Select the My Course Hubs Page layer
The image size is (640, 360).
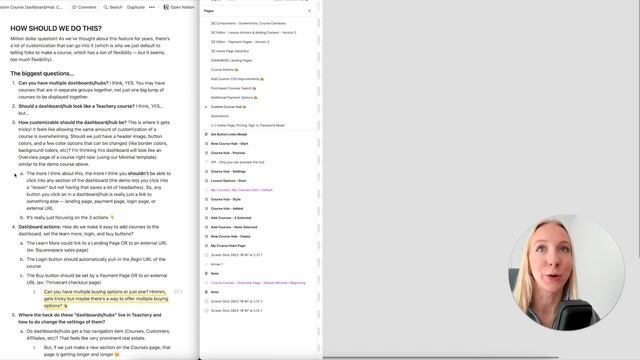point(228,246)
